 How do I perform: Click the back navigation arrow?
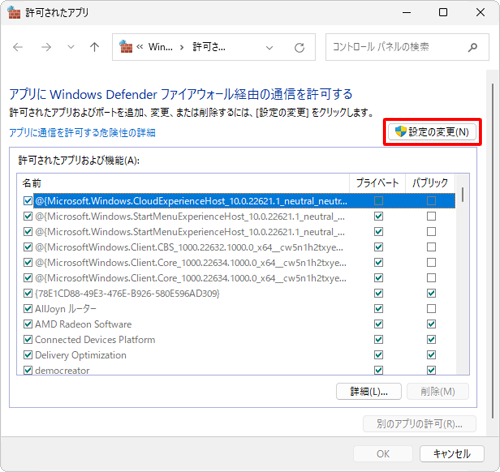pyautogui.click(x=18, y=47)
